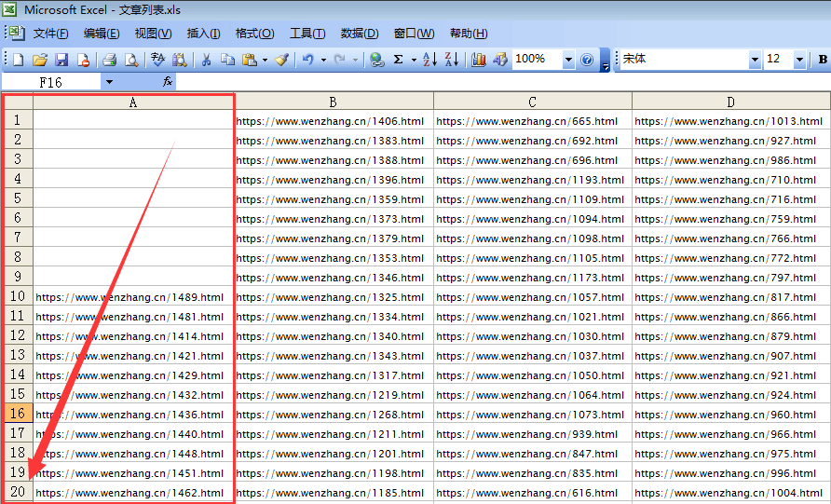
Task: Select column D by its header
Action: pyautogui.click(x=730, y=102)
